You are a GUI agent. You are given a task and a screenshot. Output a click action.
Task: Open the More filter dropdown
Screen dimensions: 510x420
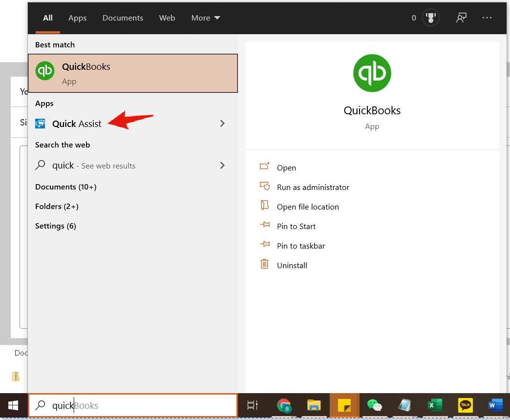[206, 18]
